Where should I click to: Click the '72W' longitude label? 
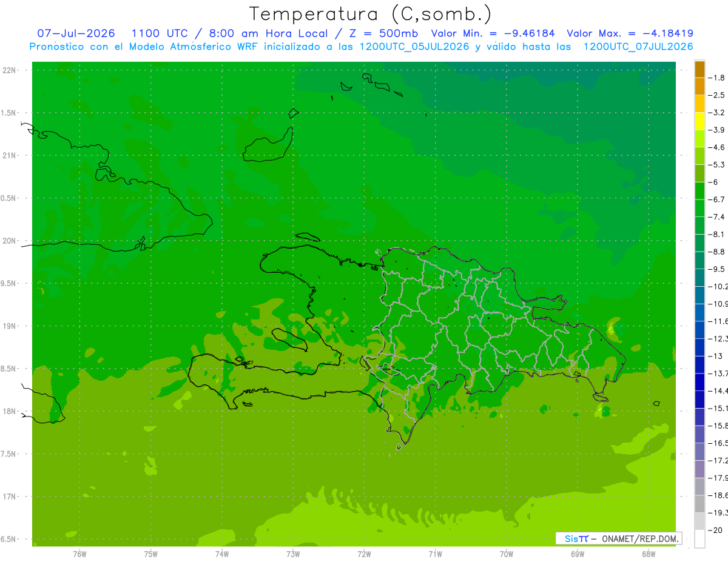pos(364,554)
